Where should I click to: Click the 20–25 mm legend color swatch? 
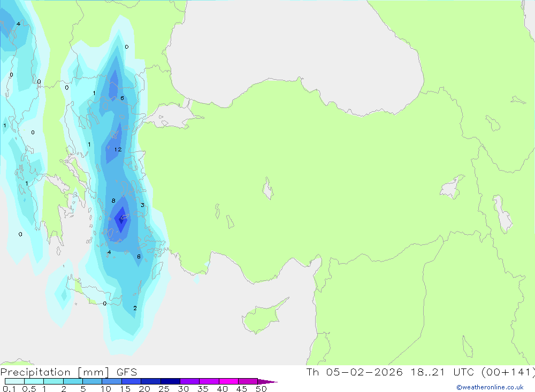(151, 381)
